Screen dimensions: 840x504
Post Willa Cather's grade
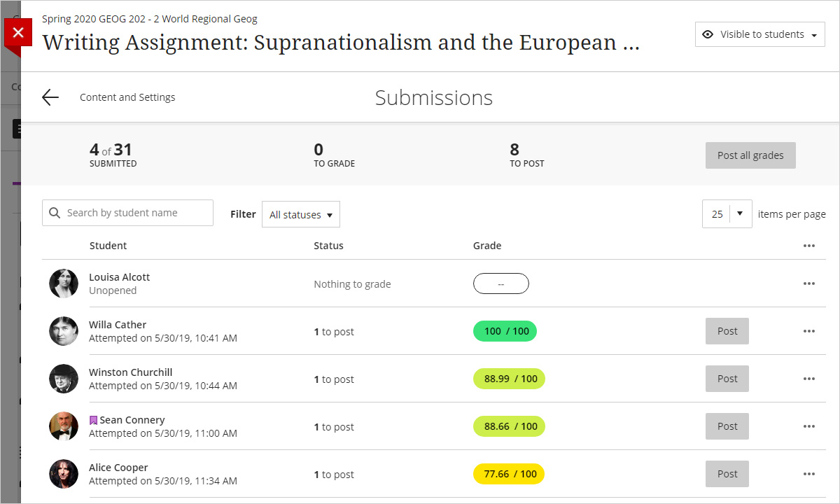point(727,331)
